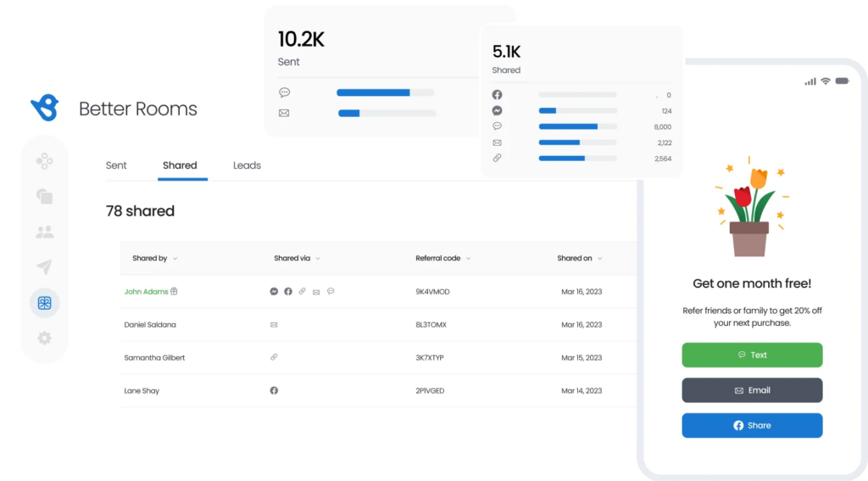The width and height of the screenshot is (868, 481).
Task: Click the Messenger icon in Shared card
Action: [497, 111]
